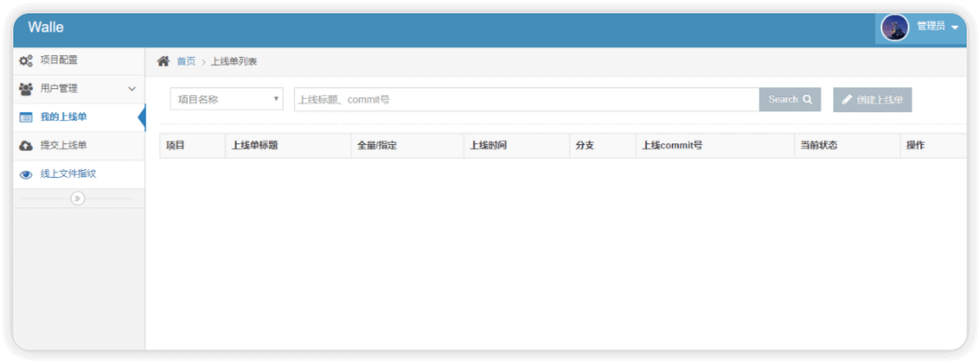The width and height of the screenshot is (980, 363).
Task: Click the pencil icon in 创建上线单 button
Action: pyautogui.click(x=847, y=100)
